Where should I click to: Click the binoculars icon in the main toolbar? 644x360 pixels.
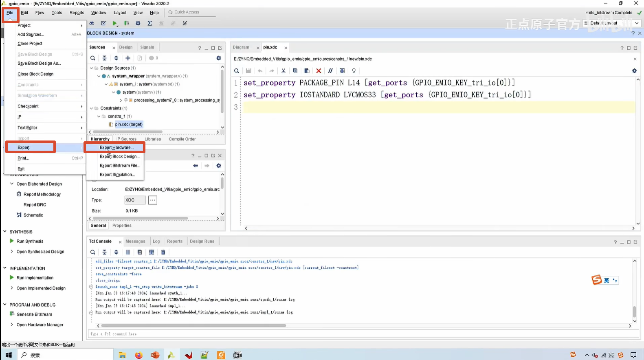coord(92,23)
